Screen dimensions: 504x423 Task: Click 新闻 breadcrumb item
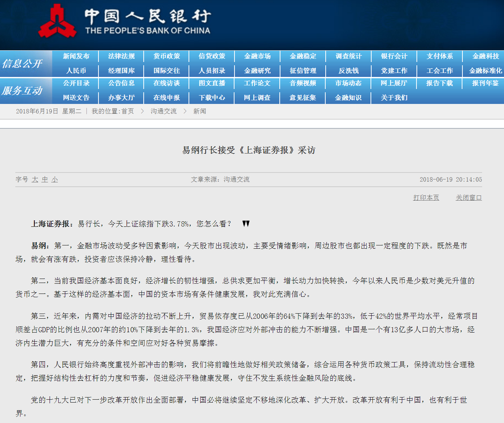[199, 111]
